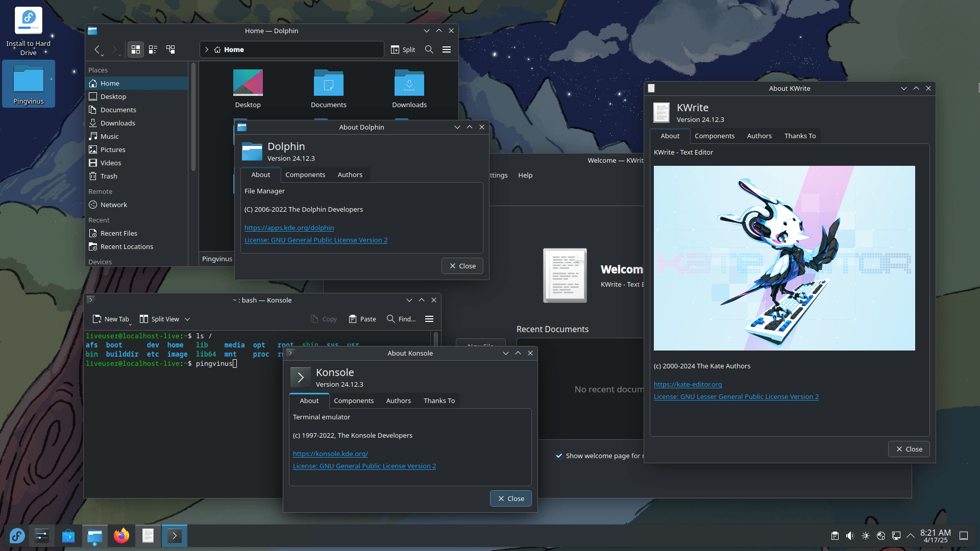This screenshot has height=551, width=980.
Task: Open Dolphin hamburger menu
Action: pos(447,49)
